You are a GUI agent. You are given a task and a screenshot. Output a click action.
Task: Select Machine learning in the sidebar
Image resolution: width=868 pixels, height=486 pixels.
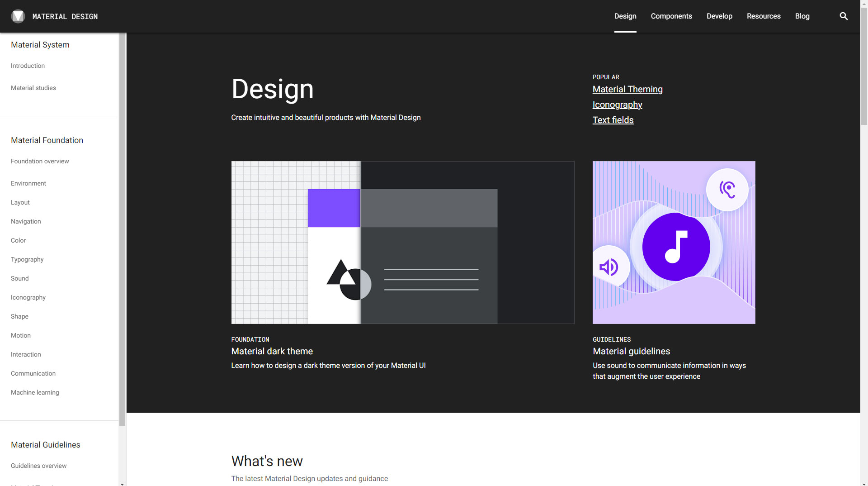[35, 393]
